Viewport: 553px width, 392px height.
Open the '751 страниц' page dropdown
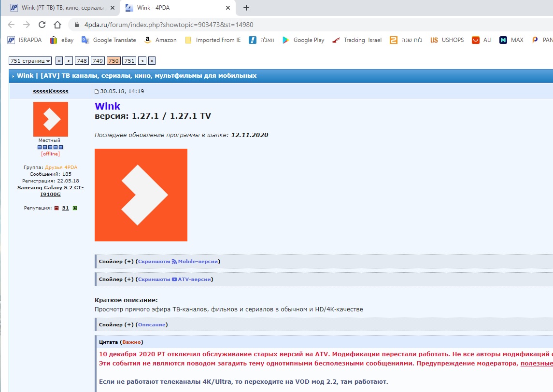pos(30,61)
